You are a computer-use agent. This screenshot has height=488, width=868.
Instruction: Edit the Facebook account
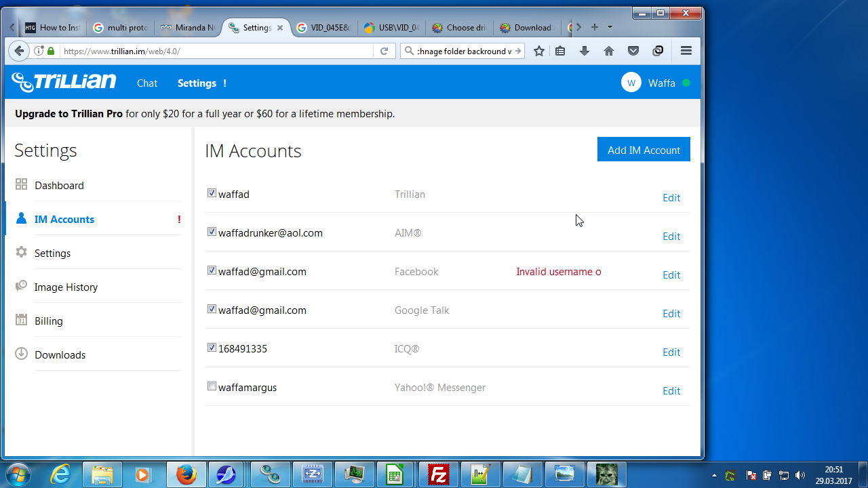(671, 274)
